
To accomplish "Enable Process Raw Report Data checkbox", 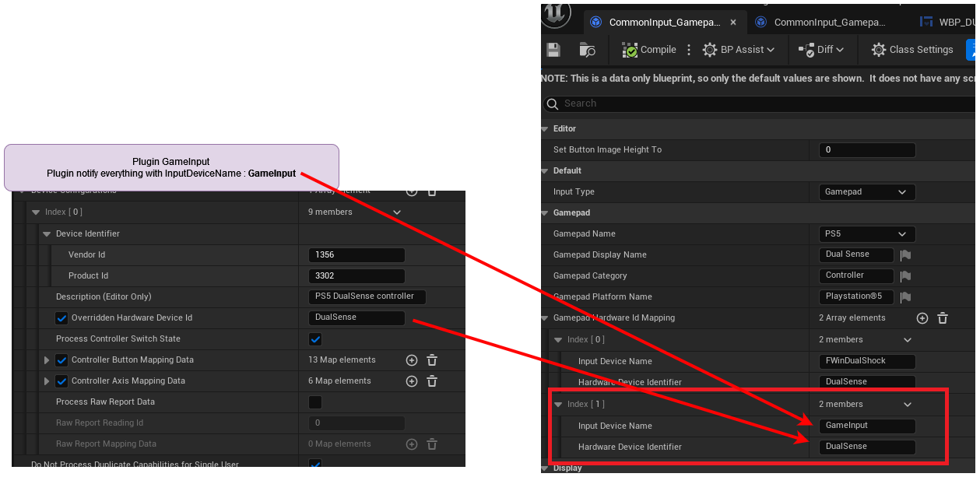I will pos(315,402).
